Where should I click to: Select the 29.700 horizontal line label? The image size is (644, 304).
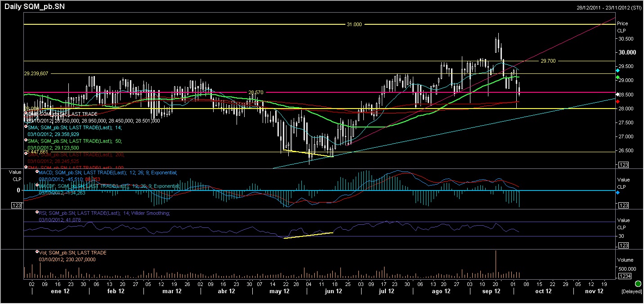point(548,61)
